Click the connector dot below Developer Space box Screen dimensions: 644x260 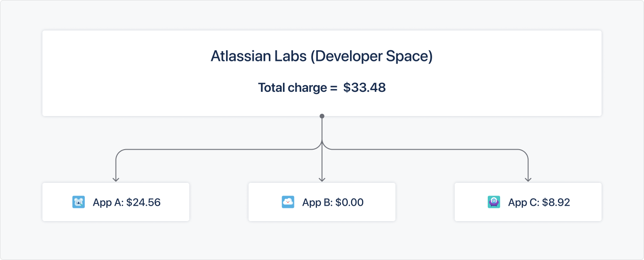pyautogui.click(x=322, y=116)
